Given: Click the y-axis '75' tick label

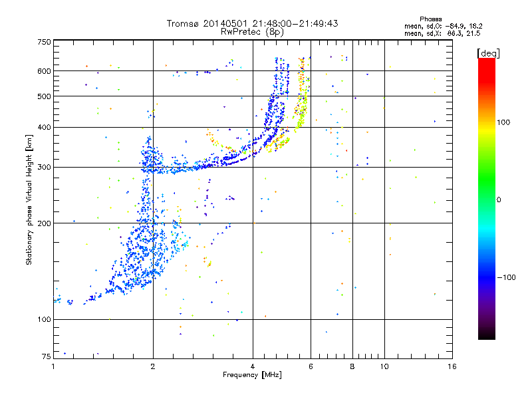Looking at the screenshot, I should pyautogui.click(x=47, y=356).
